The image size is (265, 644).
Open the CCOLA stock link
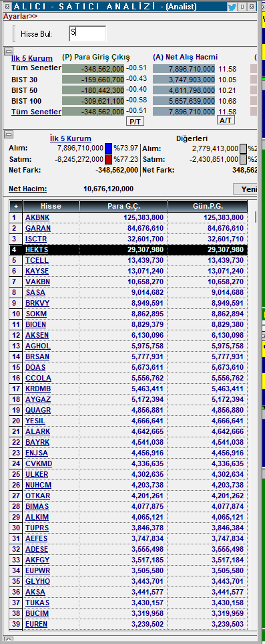pos(38,378)
